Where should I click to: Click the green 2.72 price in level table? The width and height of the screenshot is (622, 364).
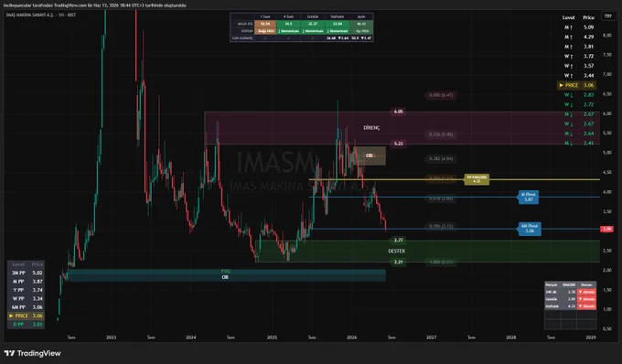pos(588,104)
